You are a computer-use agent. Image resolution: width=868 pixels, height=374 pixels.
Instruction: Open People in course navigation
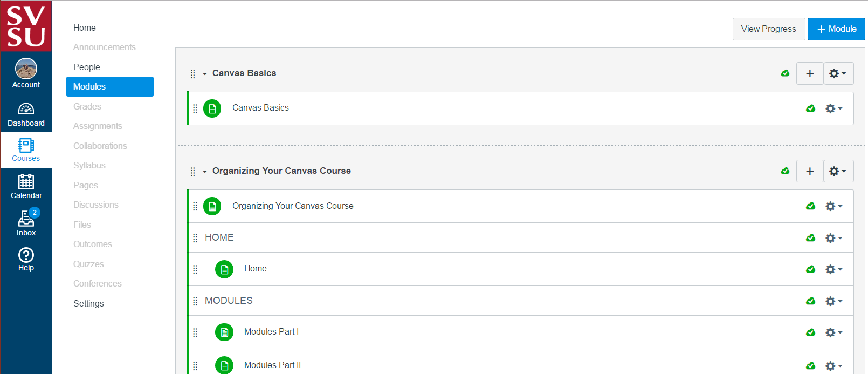point(87,67)
